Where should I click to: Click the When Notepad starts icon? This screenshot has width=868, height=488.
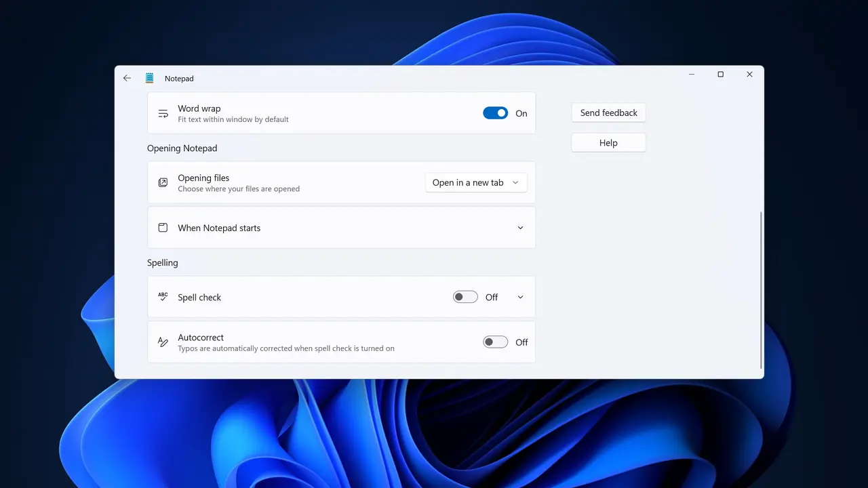coord(163,228)
